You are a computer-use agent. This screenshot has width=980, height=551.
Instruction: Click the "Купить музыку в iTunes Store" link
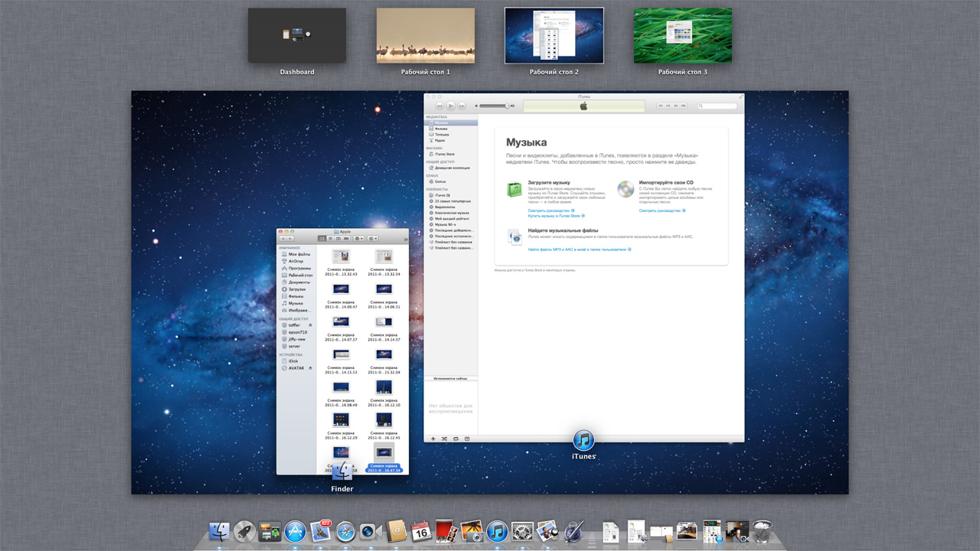click(554, 216)
